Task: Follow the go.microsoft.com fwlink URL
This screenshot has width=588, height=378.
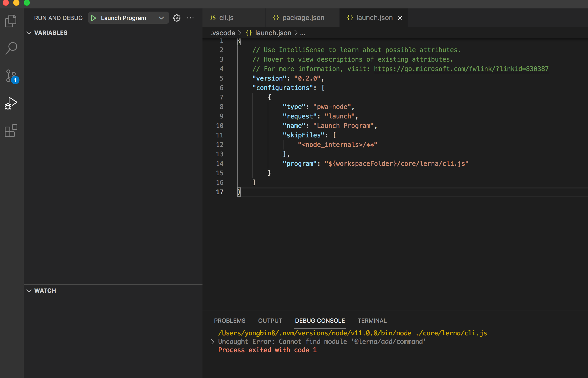Action: 461,69
